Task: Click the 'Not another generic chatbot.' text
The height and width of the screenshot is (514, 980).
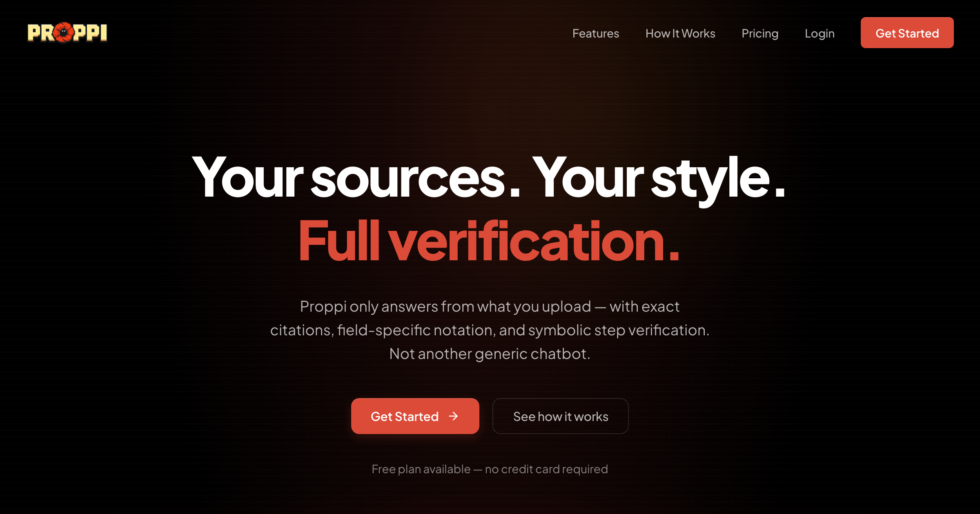Action: click(490, 354)
